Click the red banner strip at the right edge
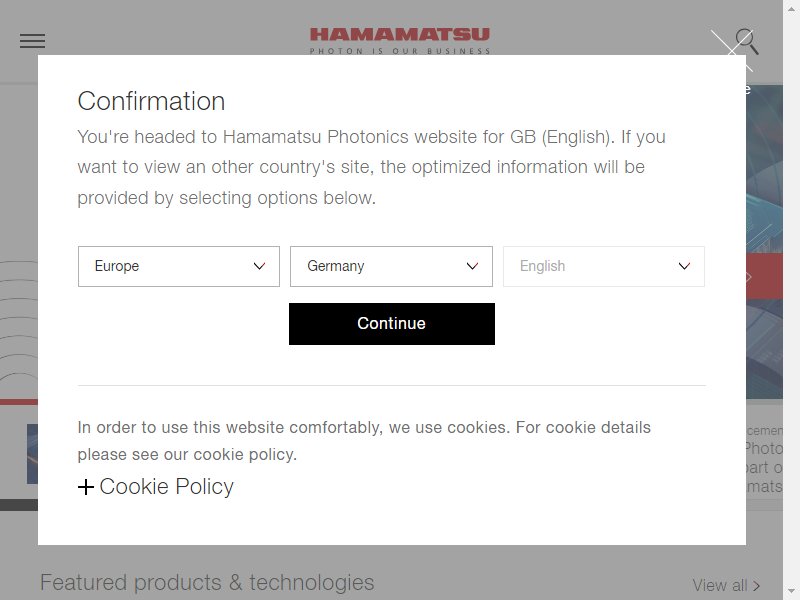This screenshot has height=600, width=800. point(764,276)
